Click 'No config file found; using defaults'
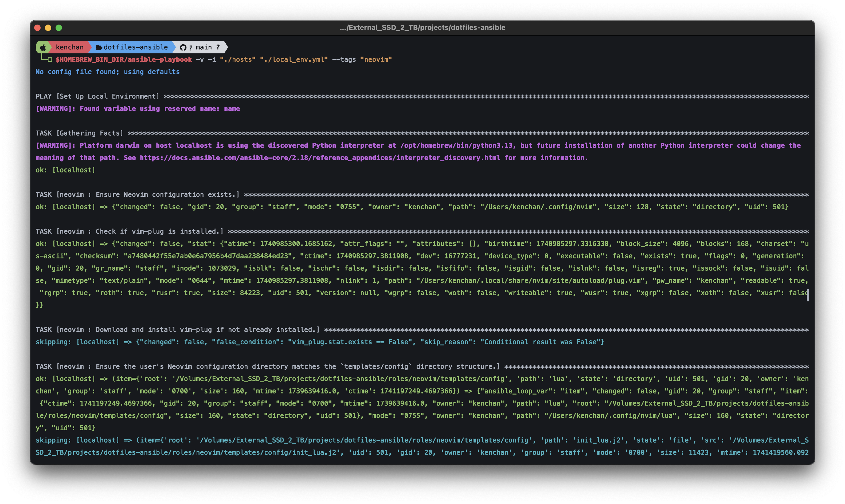The image size is (845, 504). coord(107,72)
